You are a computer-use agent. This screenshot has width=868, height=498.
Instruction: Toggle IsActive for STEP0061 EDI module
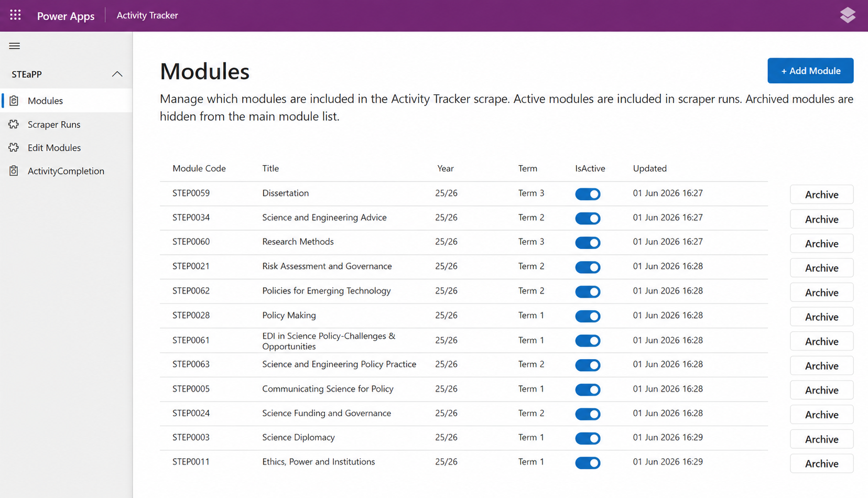[x=588, y=341]
